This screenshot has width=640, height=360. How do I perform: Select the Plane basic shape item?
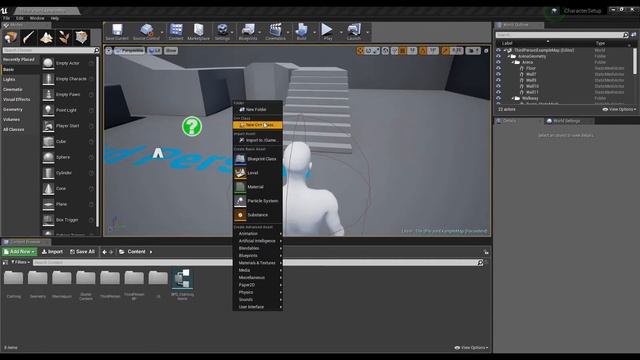68,204
